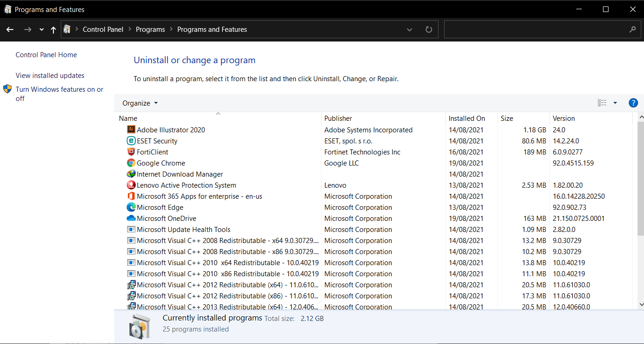The height and width of the screenshot is (344, 644).
Task: Select the Google Chrome icon
Action: (x=131, y=163)
